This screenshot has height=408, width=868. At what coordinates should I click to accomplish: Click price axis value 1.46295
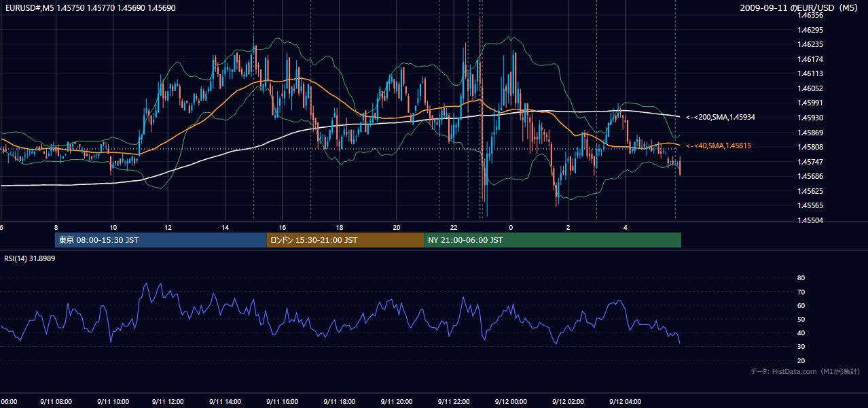810,30
